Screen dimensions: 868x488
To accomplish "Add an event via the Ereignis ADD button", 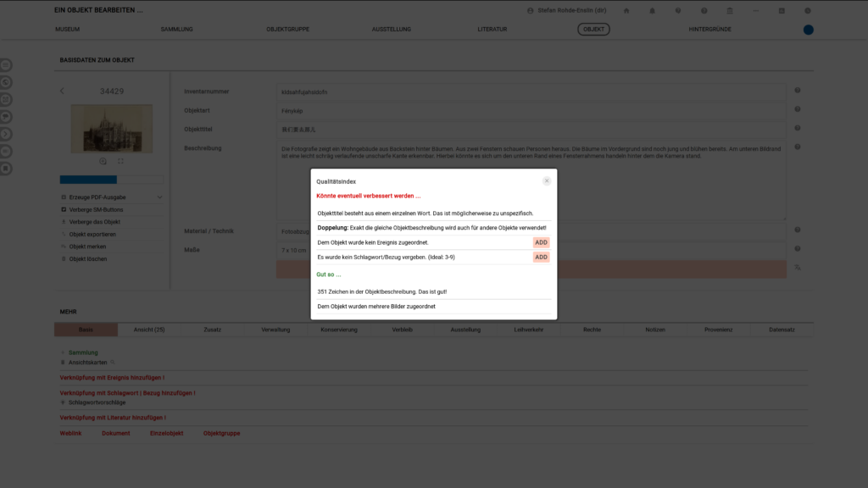I will (x=541, y=242).
